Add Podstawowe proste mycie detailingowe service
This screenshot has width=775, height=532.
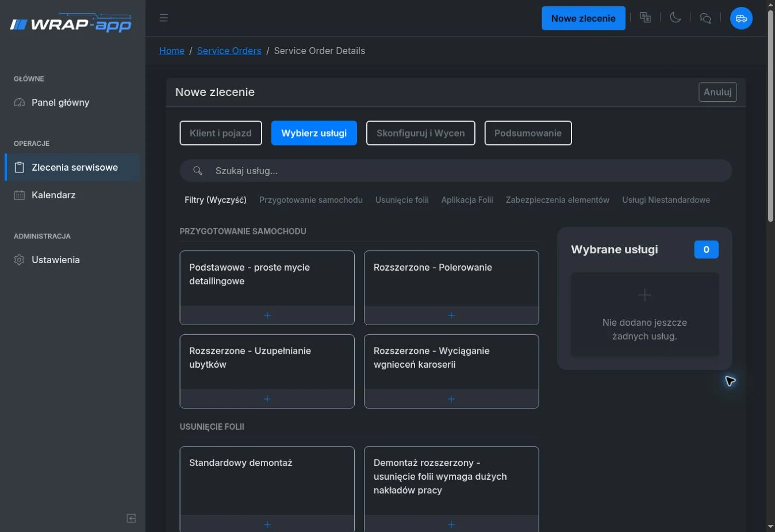coord(267,315)
